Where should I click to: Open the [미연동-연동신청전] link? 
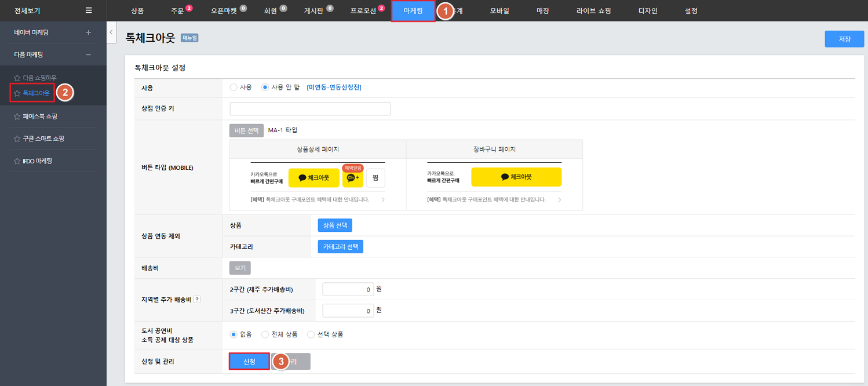tap(334, 88)
